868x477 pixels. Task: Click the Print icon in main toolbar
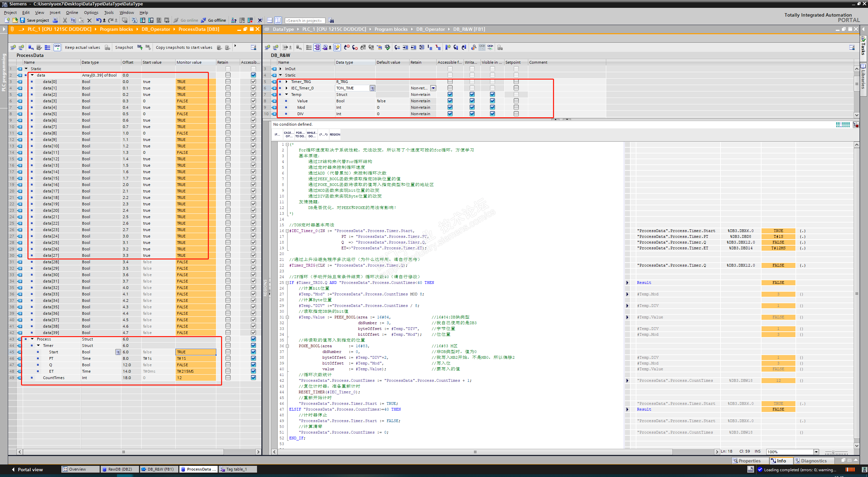click(55, 20)
